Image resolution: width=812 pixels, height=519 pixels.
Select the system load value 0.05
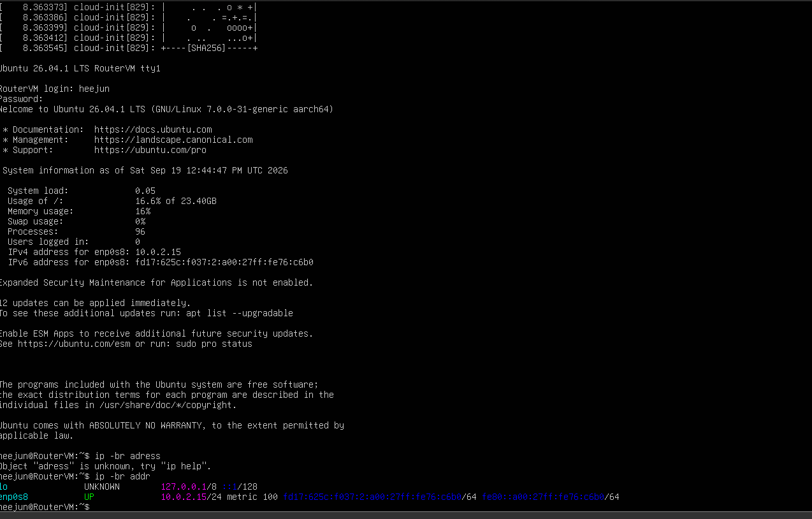point(145,191)
